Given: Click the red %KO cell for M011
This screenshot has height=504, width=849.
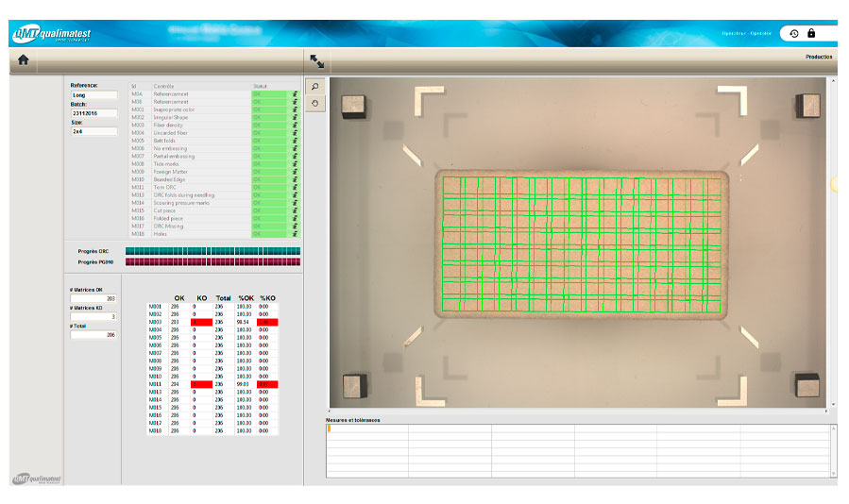Looking at the screenshot, I should coord(267,384).
